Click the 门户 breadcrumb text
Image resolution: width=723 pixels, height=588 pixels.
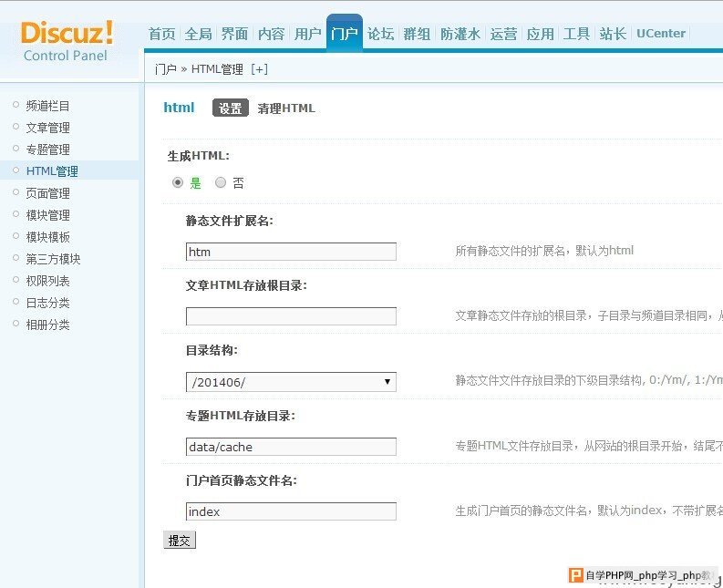point(166,69)
